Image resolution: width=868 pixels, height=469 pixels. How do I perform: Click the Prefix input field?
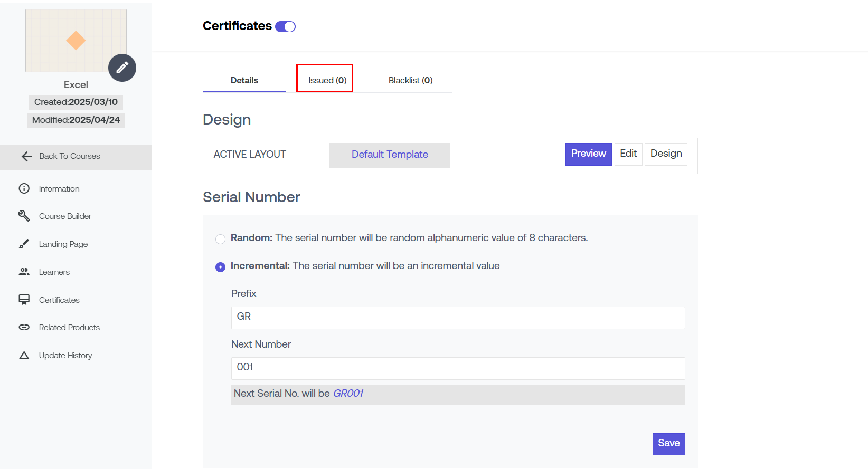[458, 318]
